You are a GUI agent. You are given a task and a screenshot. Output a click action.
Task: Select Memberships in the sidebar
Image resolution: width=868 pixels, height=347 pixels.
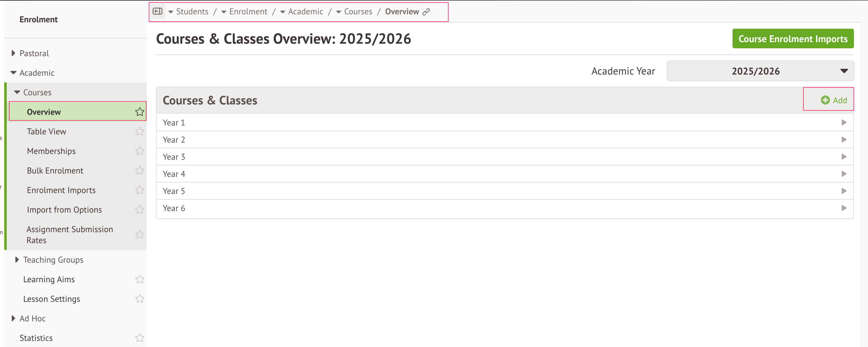(x=51, y=151)
